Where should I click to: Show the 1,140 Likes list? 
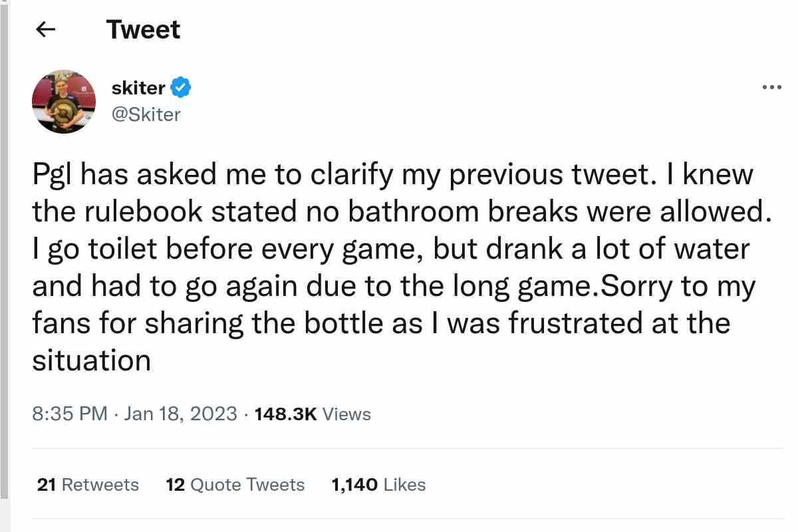point(378,485)
